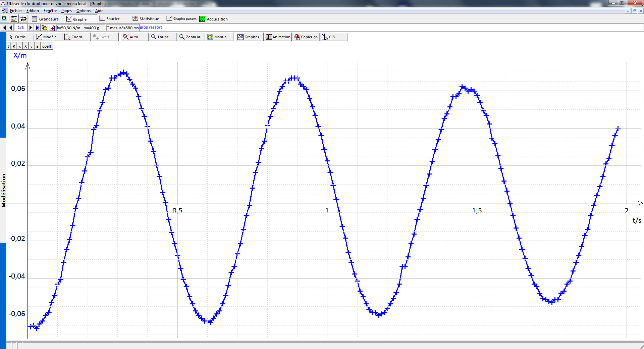This screenshot has height=349, width=644.
Task: Open the Fourier analysis view
Action: tap(109, 19)
